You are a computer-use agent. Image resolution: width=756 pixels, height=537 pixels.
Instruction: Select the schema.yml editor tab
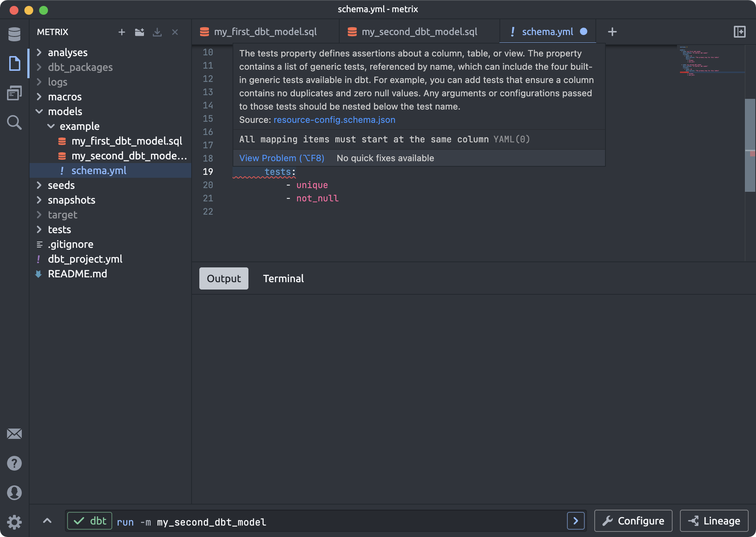(547, 32)
